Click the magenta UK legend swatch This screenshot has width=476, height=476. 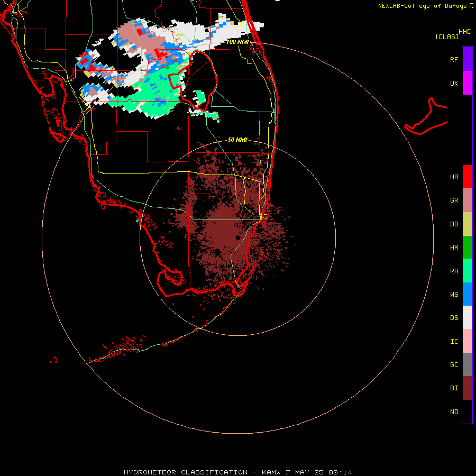(x=467, y=83)
